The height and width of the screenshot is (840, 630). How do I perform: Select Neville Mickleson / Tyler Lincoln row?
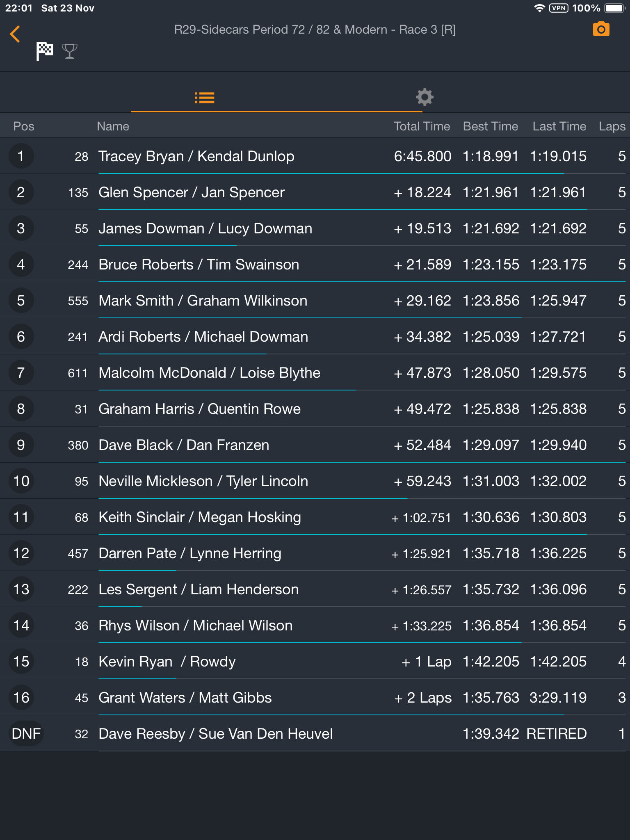(315, 481)
